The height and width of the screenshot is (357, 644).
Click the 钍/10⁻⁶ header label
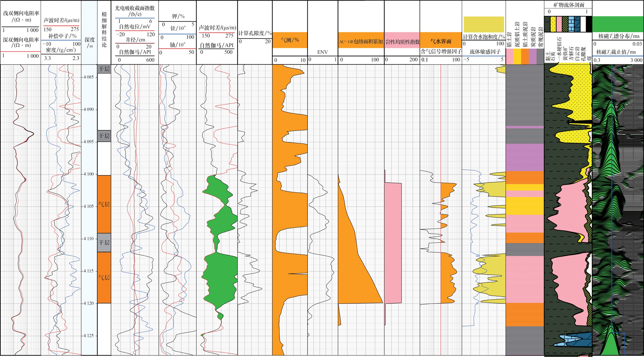pyautogui.click(x=178, y=28)
